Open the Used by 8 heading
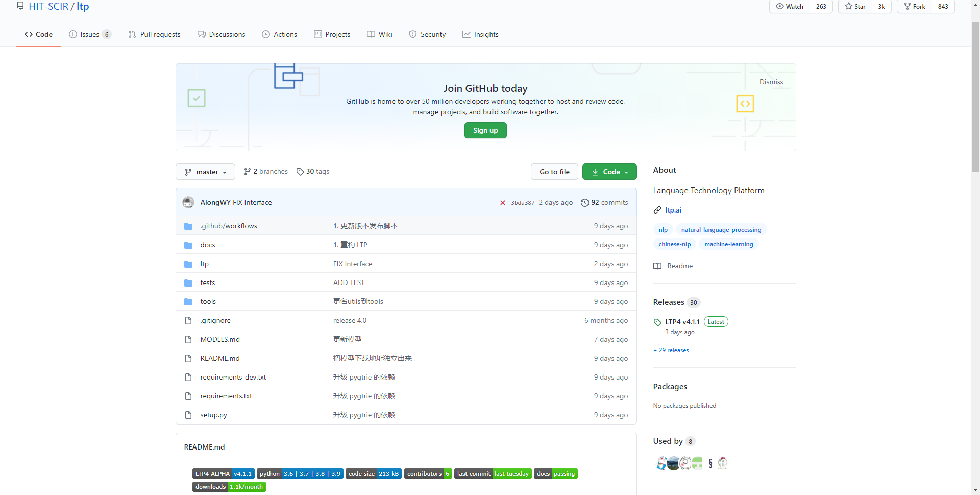 (x=674, y=441)
